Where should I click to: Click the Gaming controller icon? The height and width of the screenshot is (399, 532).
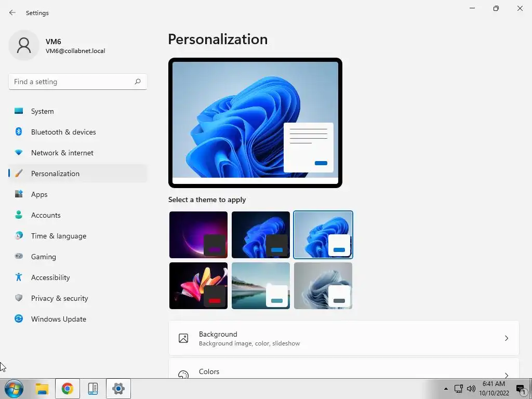(x=19, y=256)
